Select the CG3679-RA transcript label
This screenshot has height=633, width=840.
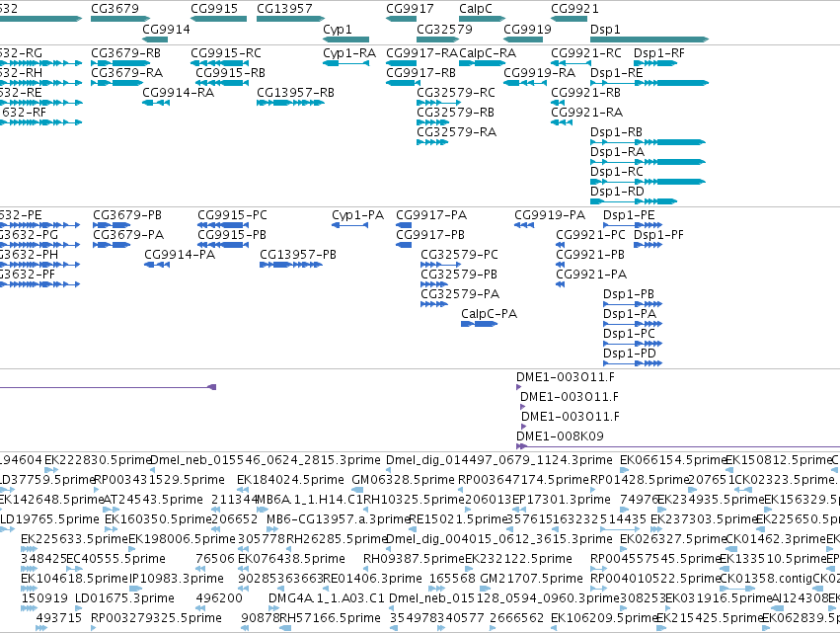pyautogui.click(x=127, y=73)
